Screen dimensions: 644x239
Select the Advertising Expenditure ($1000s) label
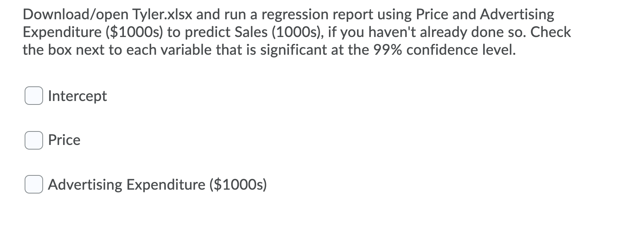(x=158, y=184)
